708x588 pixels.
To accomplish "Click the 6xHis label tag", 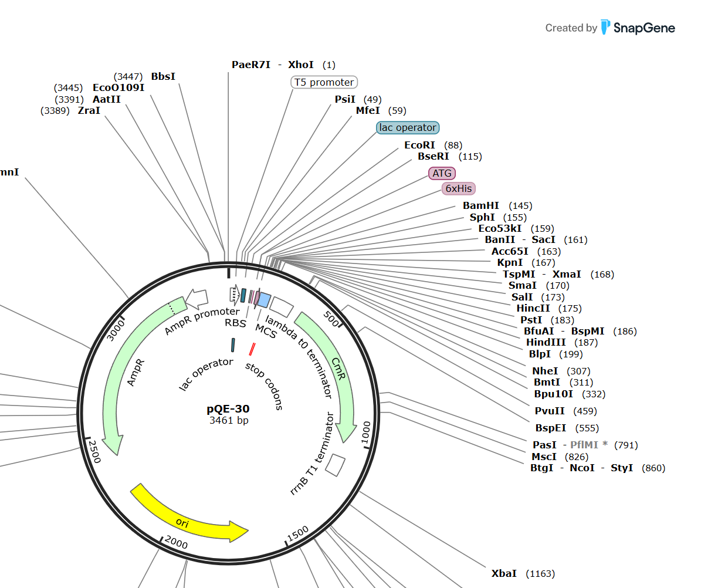I will click(x=458, y=188).
